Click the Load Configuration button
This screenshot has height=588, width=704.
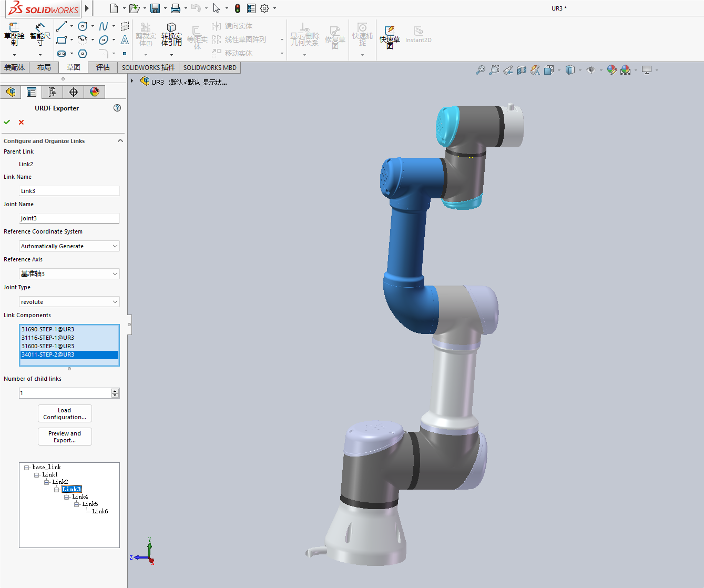pos(64,413)
